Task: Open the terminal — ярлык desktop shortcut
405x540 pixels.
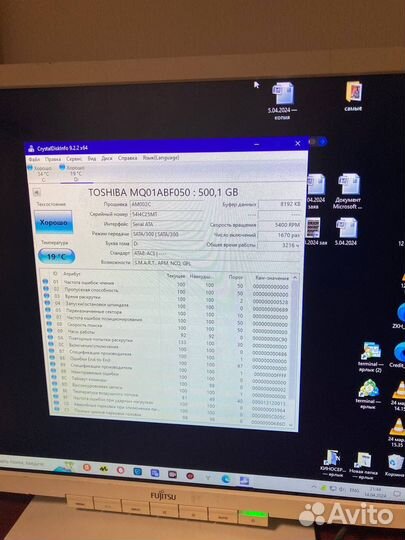Action: (368, 393)
